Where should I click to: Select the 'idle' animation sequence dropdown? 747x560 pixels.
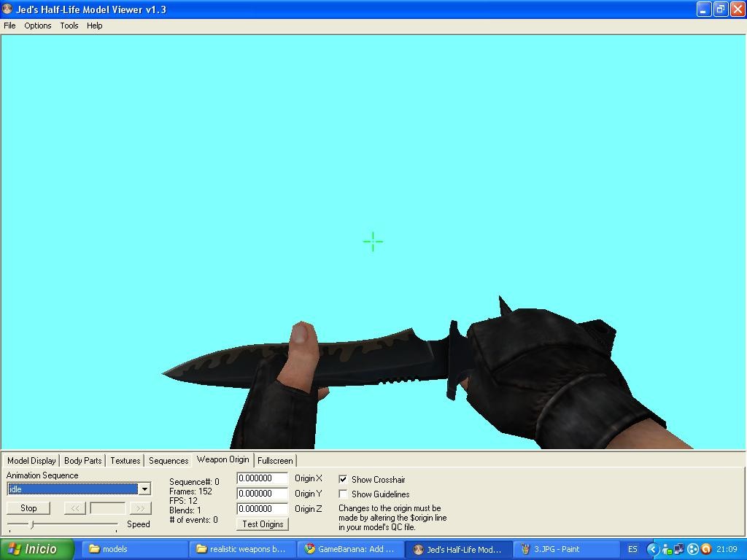tap(73, 489)
